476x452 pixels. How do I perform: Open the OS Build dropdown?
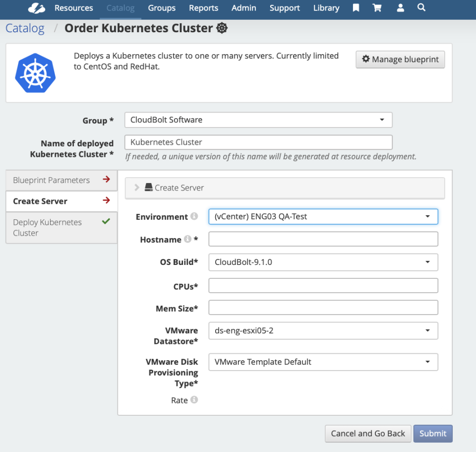pos(323,262)
